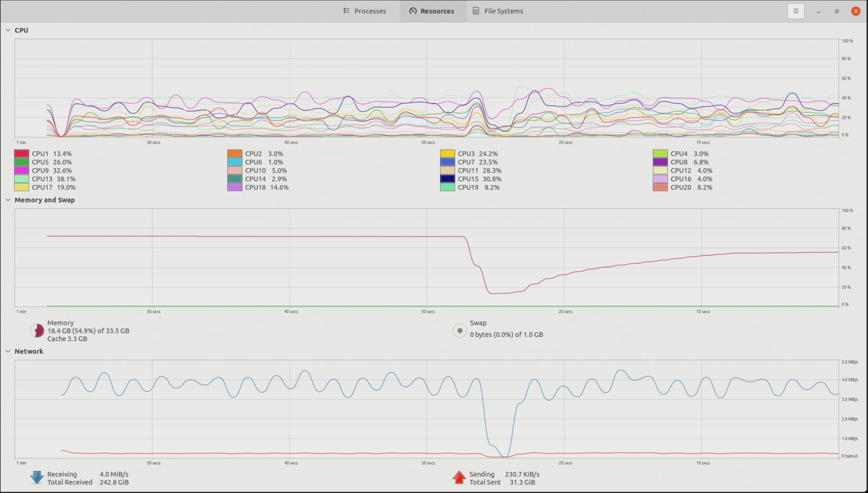Close the System Monitor window
This screenshot has height=493, width=868.
pyautogui.click(x=856, y=11)
